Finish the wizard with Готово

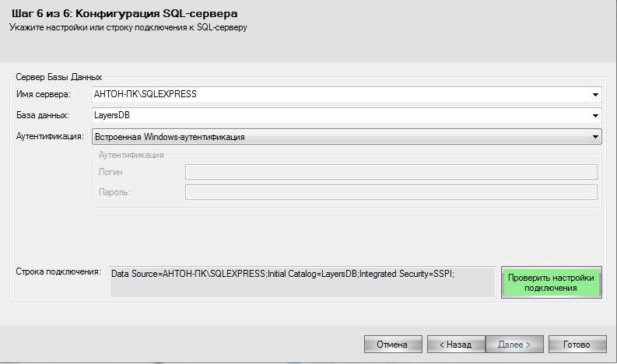click(577, 344)
